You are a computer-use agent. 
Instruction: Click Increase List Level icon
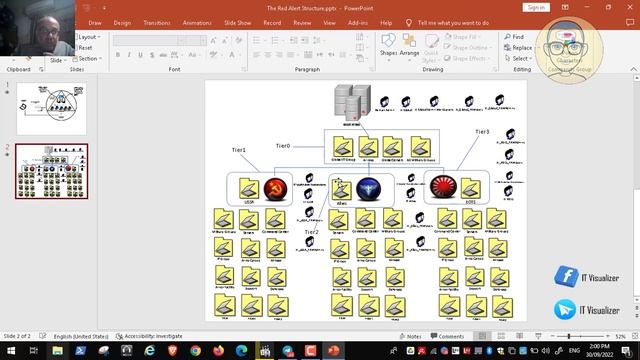tap(305, 40)
